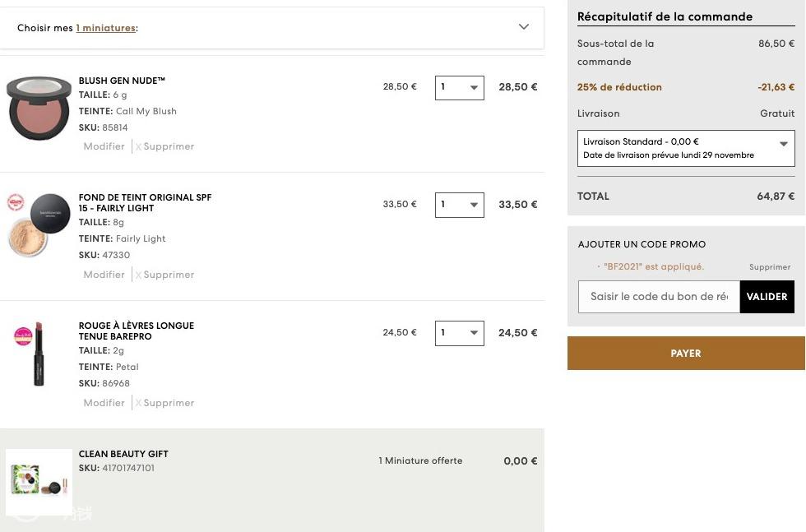Click the Call My Blush shade text

[x=146, y=111]
